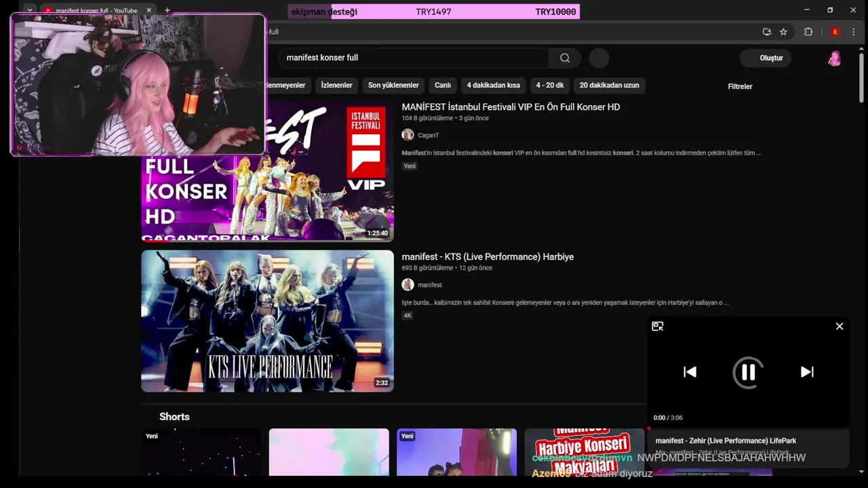Open the first Yeni short with dark thumbnail

coord(201,452)
